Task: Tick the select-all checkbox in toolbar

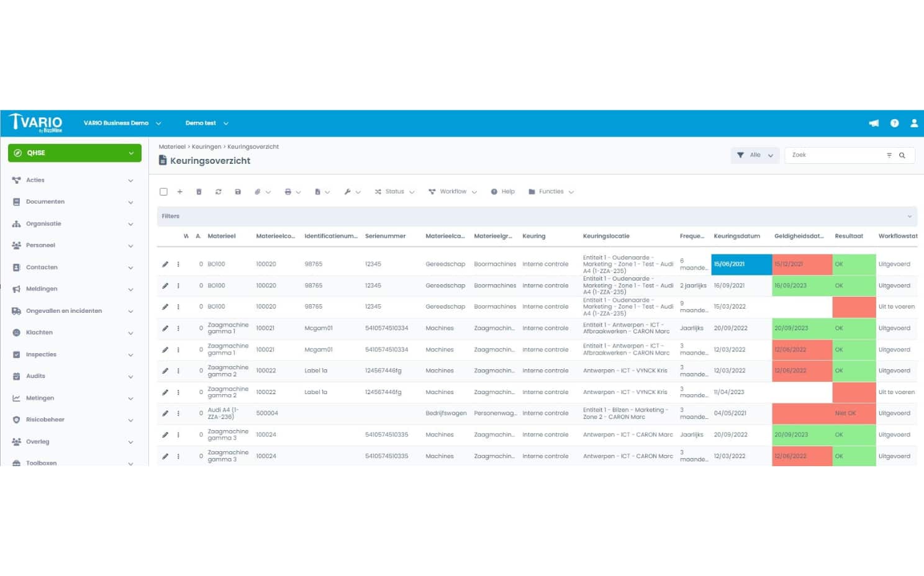Action: (x=163, y=192)
